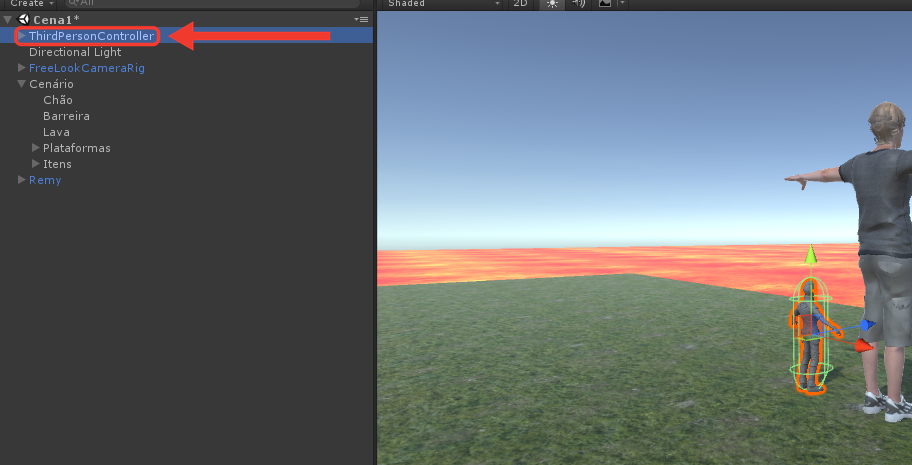Expand the ThirdPersonController object triangle
This screenshot has height=465, width=912.
[x=22, y=36]
